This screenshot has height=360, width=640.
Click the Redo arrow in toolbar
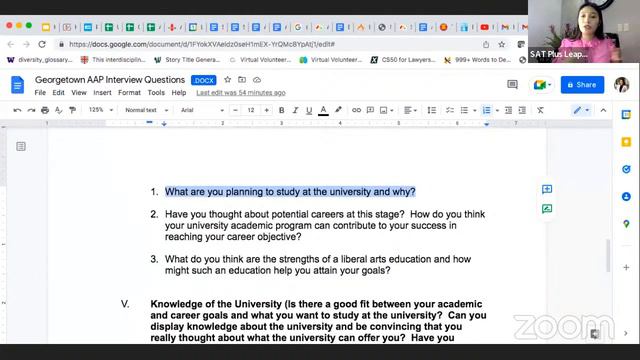pos(31,110)
